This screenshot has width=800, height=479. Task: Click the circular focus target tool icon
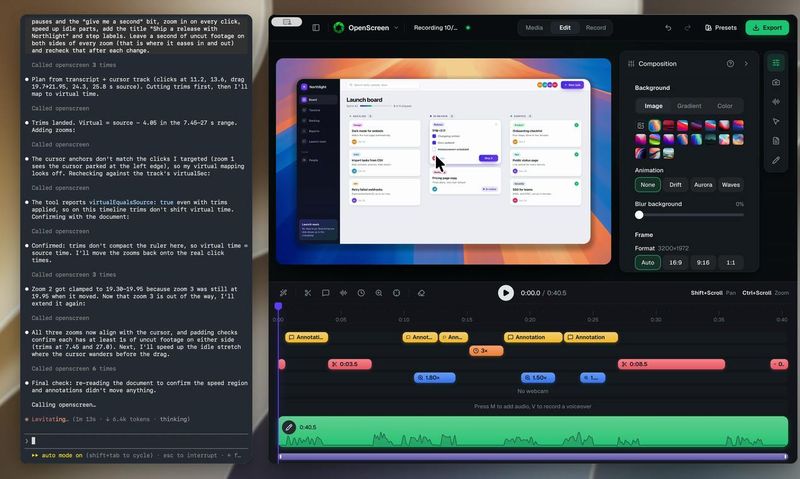396,293
